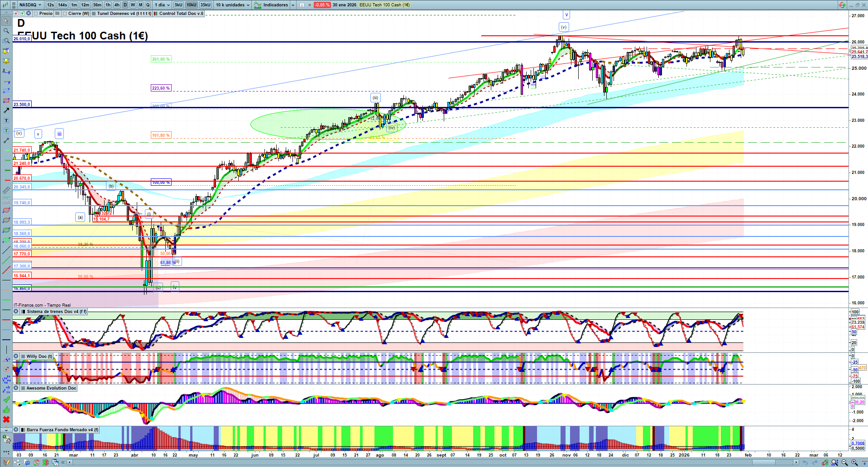
Task: Activate the magnifying glass zoom tool
Action: pos(6,31)
